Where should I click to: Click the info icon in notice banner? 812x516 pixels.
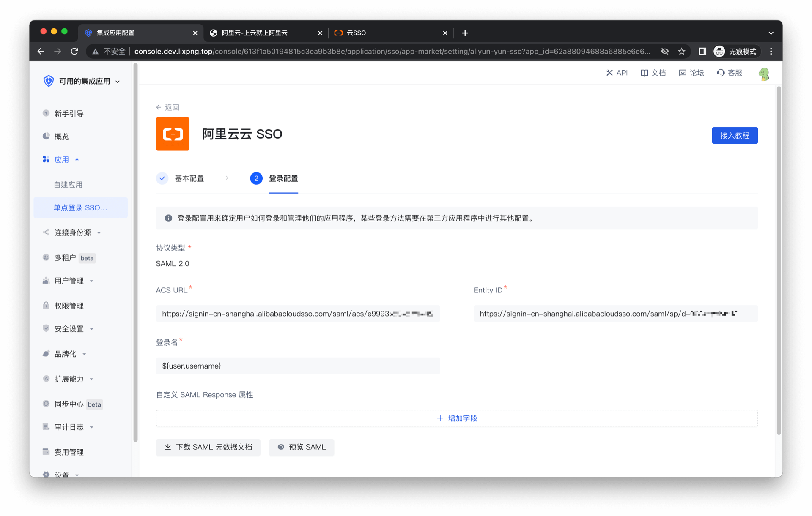coord(168,218)
